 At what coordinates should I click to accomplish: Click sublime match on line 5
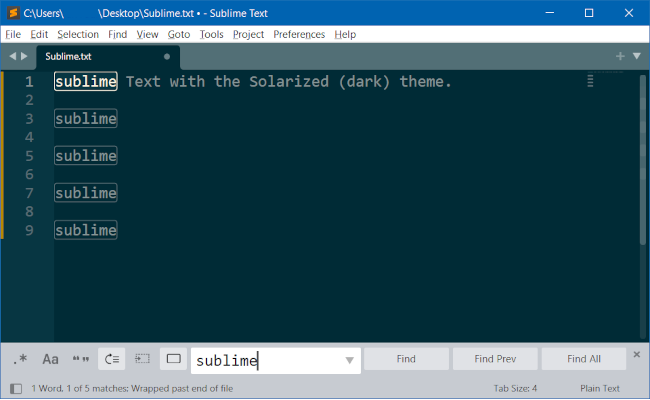tap(86, 155)
